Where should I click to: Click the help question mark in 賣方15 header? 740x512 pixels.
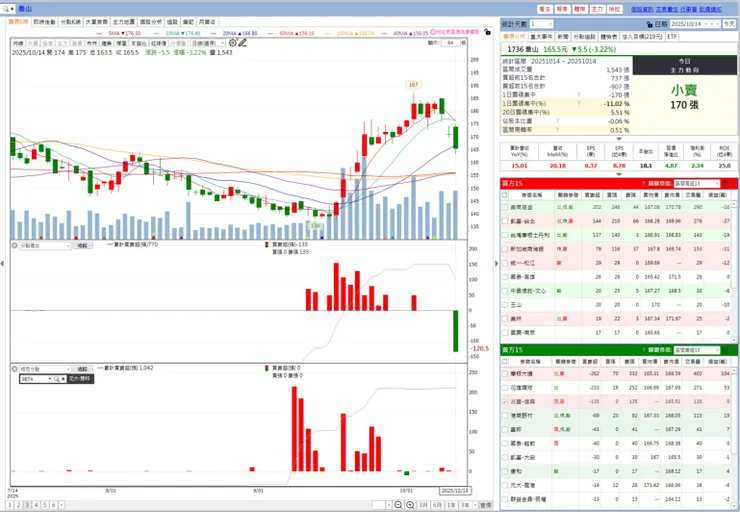click(643, 350)
